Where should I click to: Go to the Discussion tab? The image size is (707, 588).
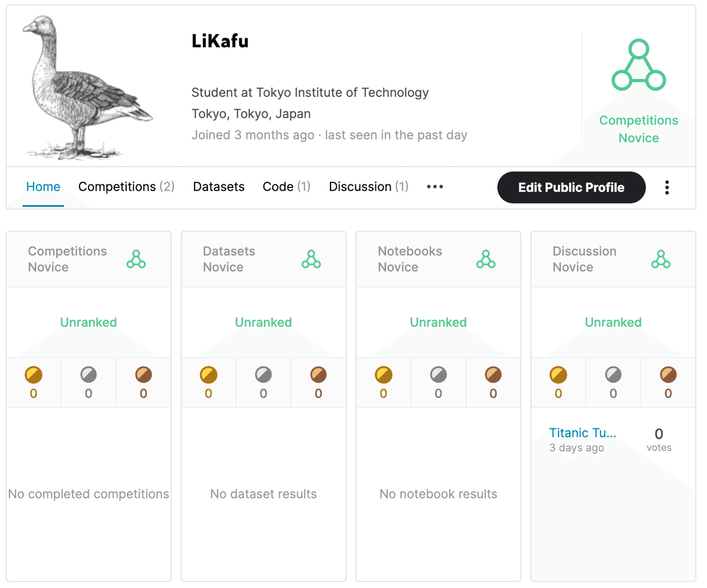point(368,187)
